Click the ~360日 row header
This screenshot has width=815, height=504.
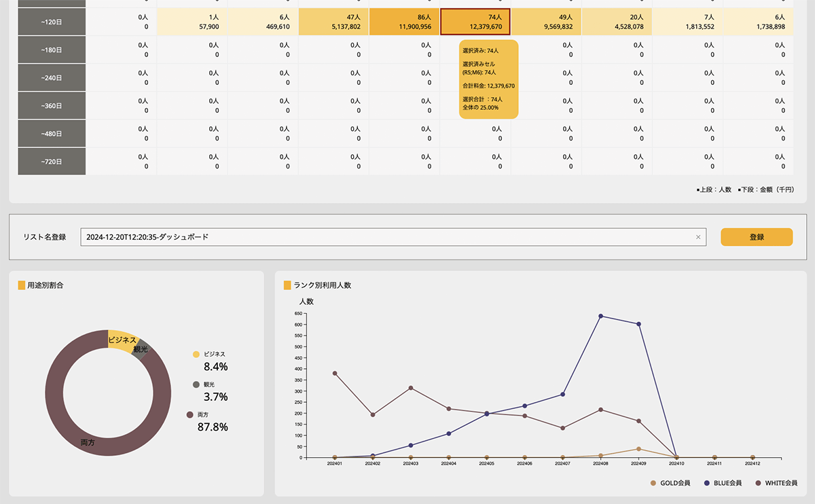pos(52,106)
